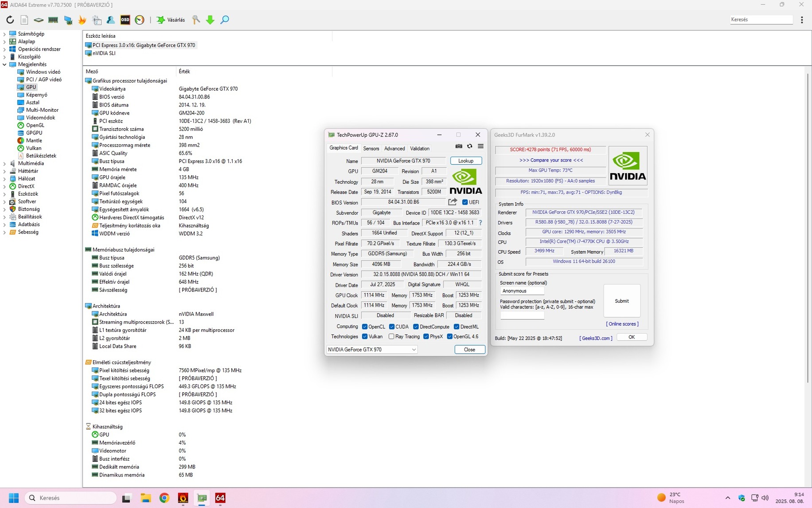Expand the Operációs rendszer tree node

point(4,49)
